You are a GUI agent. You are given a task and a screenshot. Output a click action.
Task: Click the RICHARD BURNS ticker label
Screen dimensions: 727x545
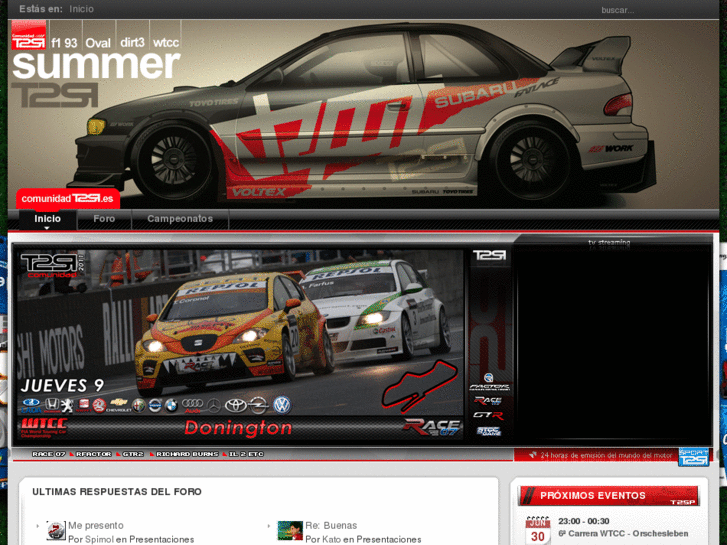click(x=187, y=454)
